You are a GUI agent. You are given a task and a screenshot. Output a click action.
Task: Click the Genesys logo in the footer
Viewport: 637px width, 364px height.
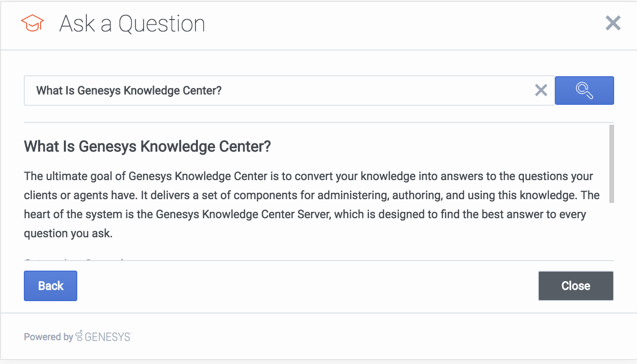tap(103, 336)
